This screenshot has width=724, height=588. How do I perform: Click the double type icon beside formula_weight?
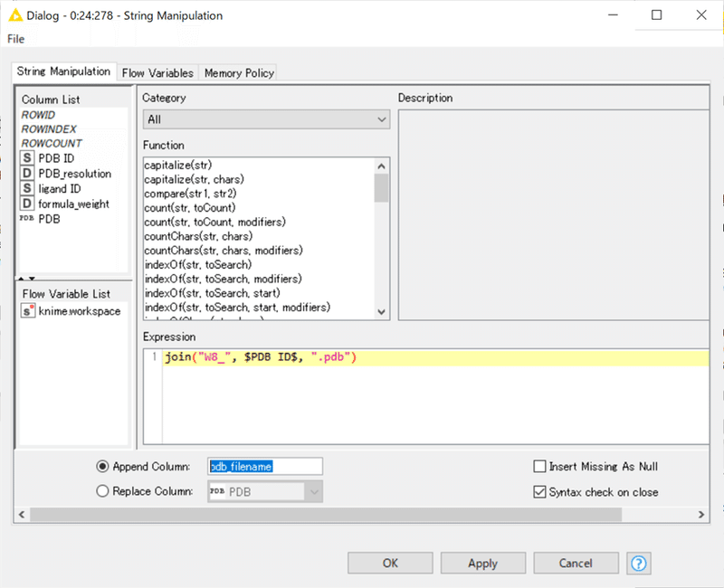point(27,204)
